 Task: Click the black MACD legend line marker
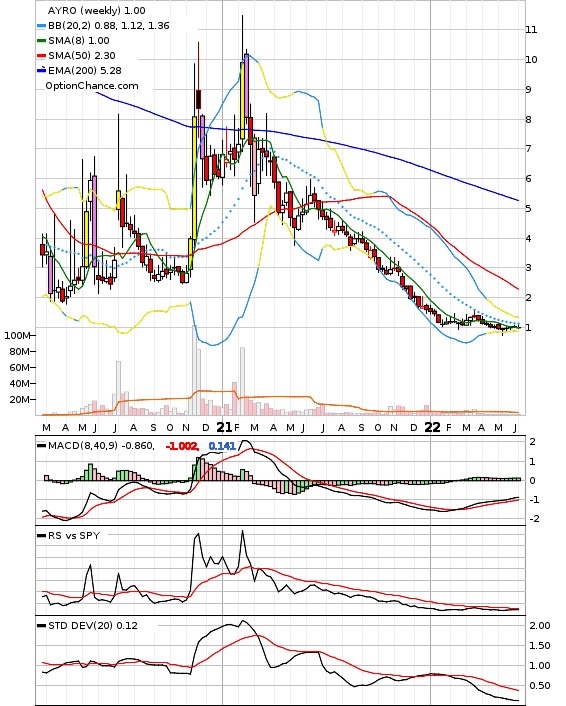(41, 446)
